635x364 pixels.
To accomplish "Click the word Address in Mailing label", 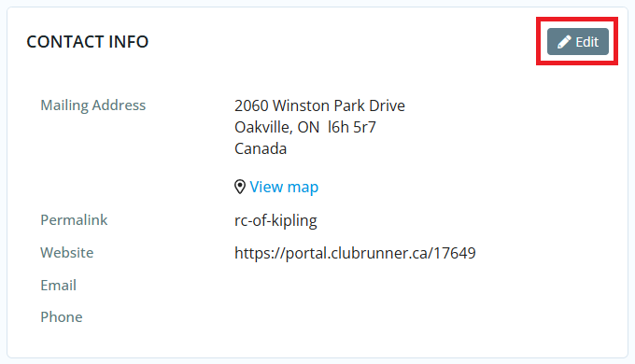I will (119, 105).
